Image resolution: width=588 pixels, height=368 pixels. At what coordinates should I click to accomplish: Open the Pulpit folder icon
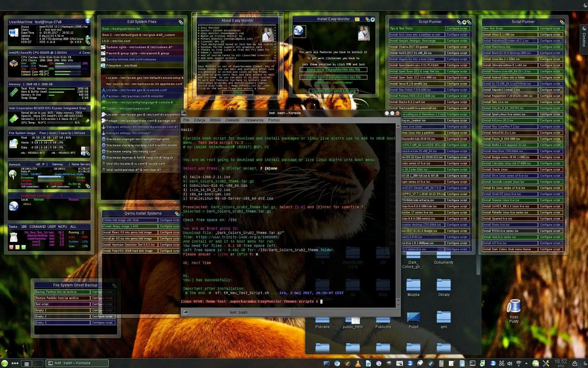413,320
